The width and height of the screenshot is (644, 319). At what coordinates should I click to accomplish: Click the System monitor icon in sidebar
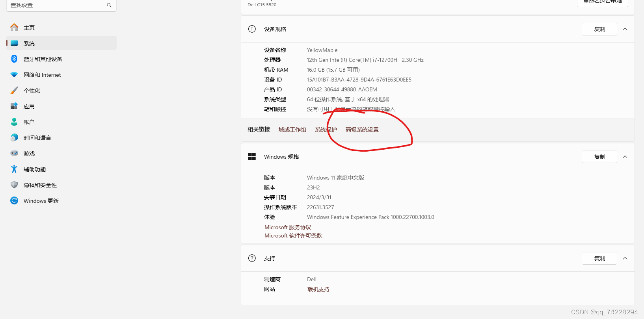click(x=14, y=43)
